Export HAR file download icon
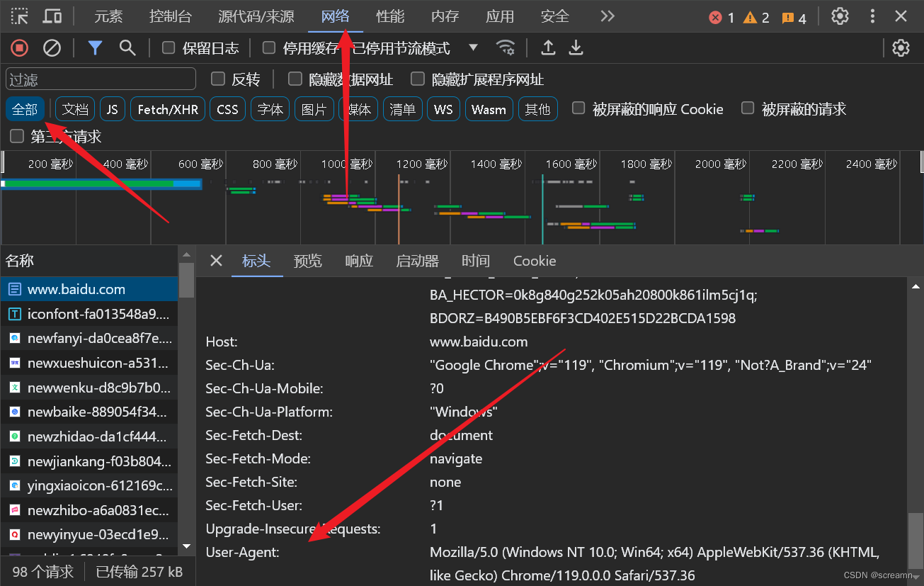 pyautogui.click(x=576, y=47)
